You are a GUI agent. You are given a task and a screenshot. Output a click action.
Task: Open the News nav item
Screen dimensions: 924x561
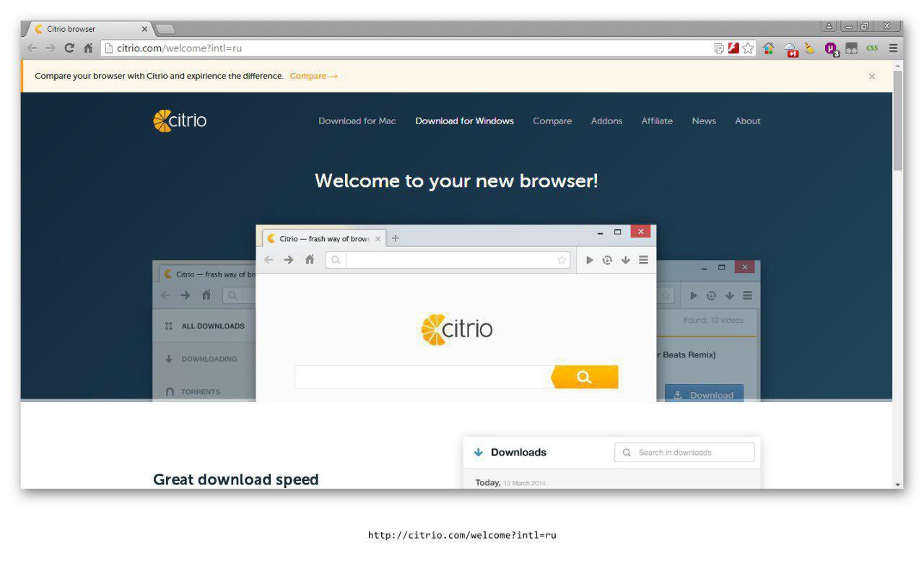click(704, 121)
